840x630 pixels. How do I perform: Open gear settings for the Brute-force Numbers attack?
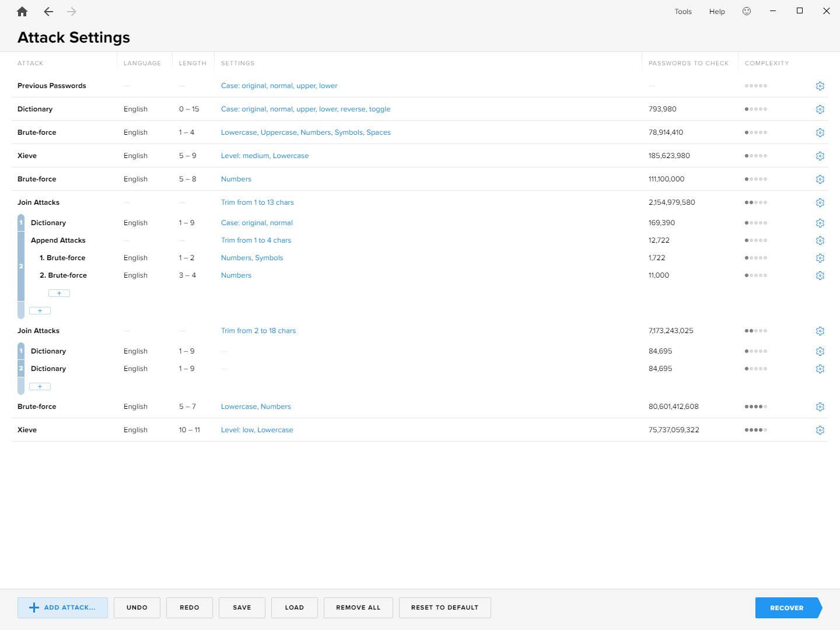820,179
